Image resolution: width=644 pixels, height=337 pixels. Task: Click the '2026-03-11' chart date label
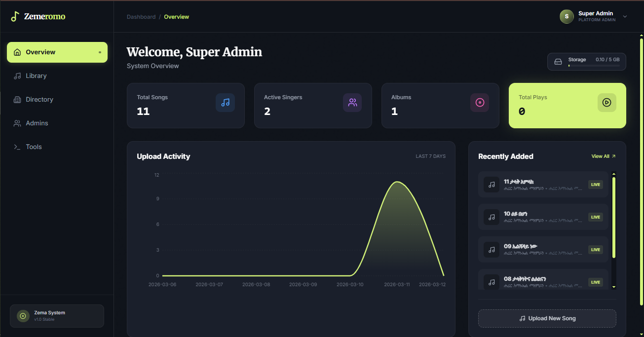[397, 285]
